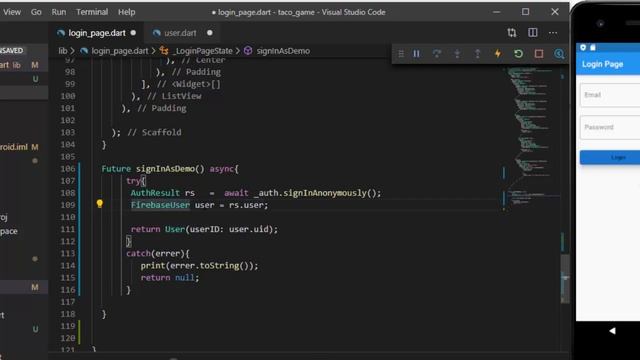Screen dimensions: 640x360
Task: Click the ListView comment on line 100
Action: (174, 96)
